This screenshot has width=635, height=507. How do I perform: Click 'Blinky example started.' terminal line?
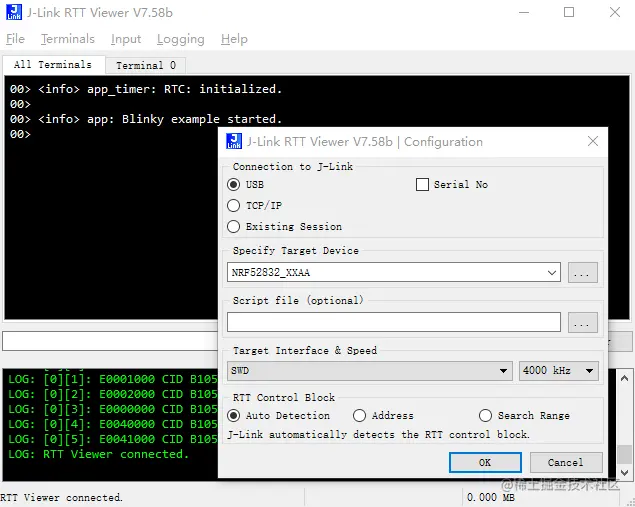(146, 119)
